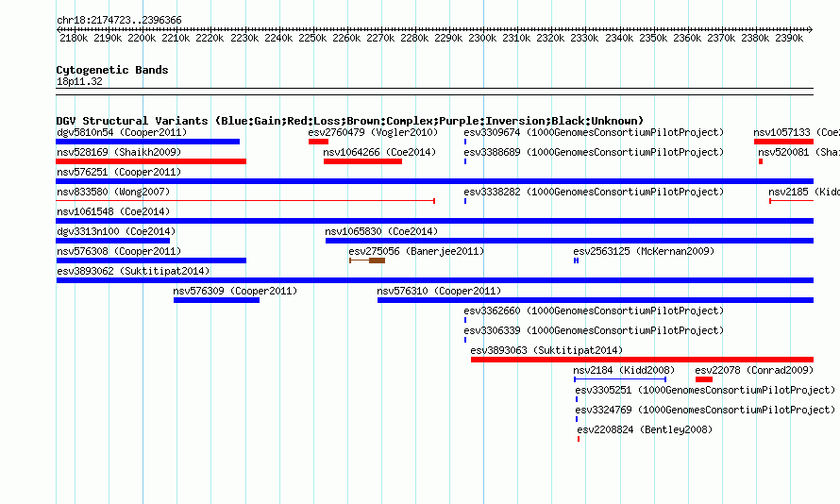Open the esv3893062 (Suktitipat2014) label

(x=133, y=271)
